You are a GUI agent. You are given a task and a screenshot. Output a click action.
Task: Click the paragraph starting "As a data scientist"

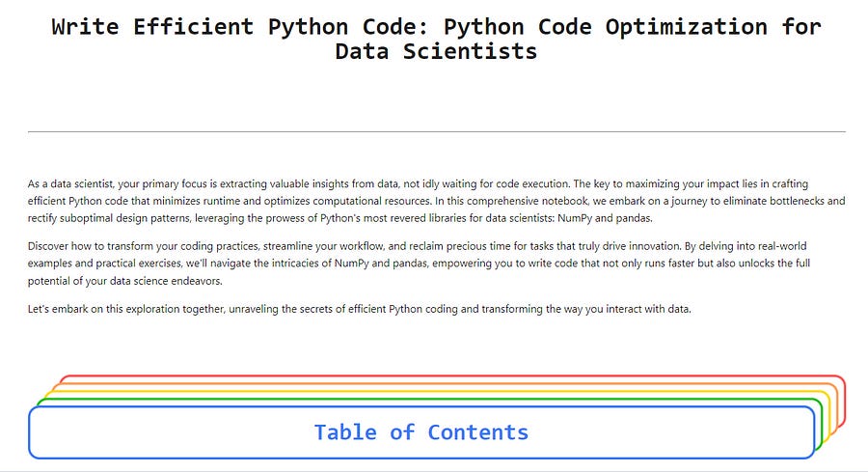point(436,201)
